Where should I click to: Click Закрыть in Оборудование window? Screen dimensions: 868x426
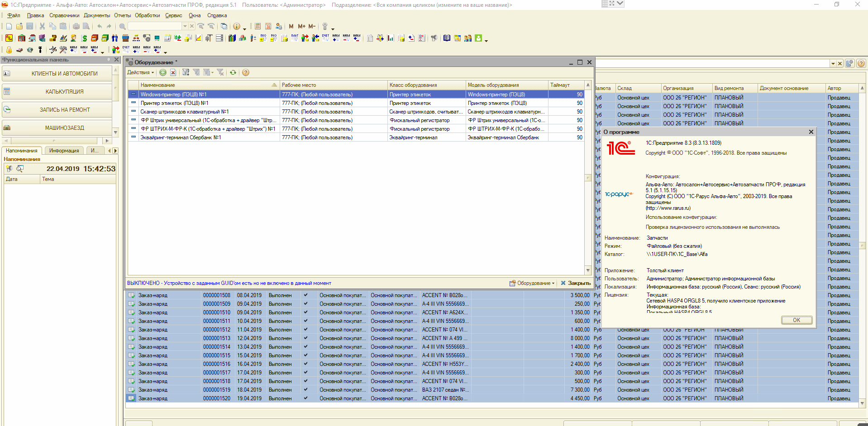576,283
